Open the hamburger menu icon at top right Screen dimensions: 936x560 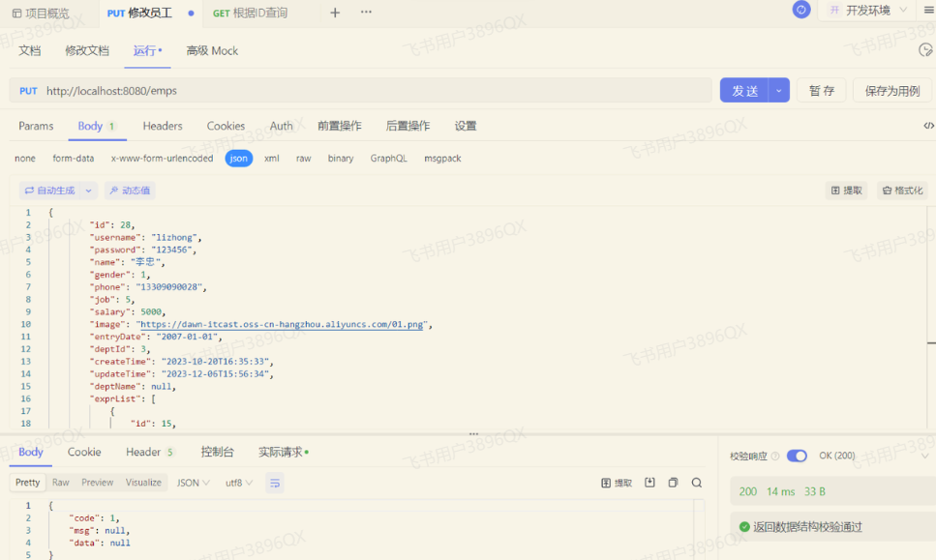tap(929, 10)
